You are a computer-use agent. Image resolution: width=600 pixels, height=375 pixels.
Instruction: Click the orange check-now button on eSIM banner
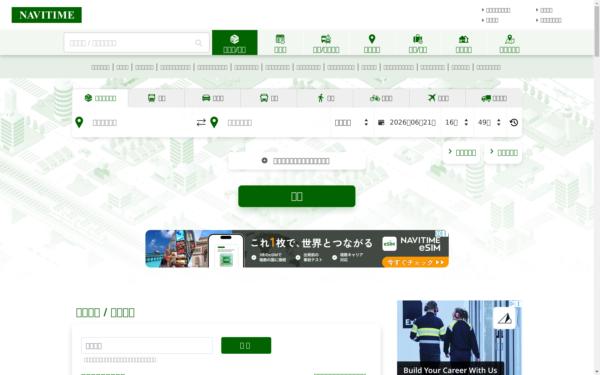tap(415, 262)
